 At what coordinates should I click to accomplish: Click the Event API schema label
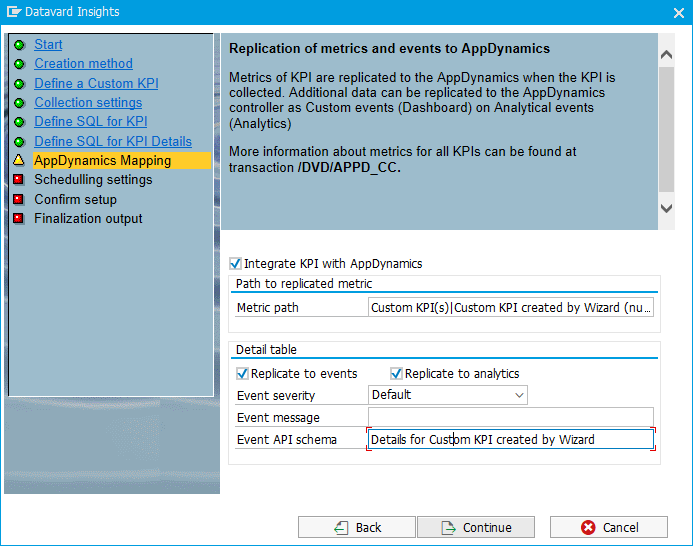pos(286,439)
